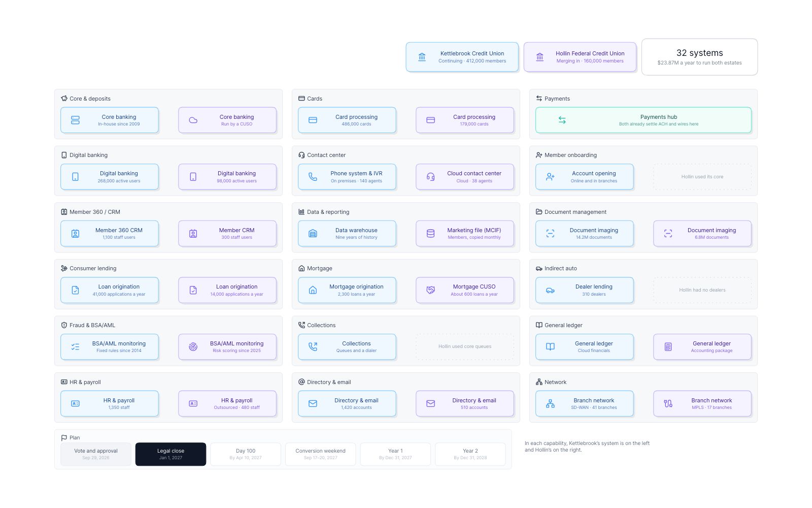Click the Kettlebrook Credit Union bank icon

[x=422, y=57]
